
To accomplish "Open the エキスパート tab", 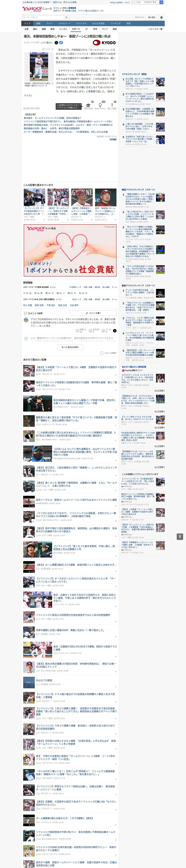I will [x=64, y=24].
